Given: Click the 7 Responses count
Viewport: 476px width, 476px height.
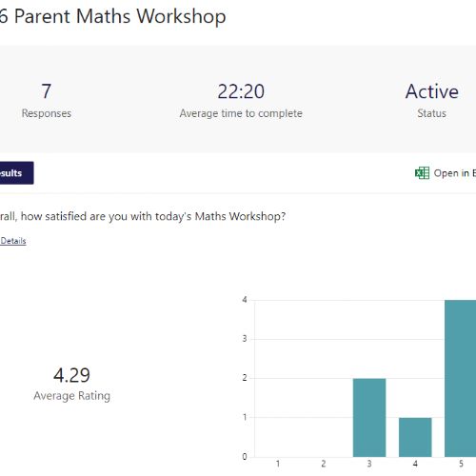Looking at the screenshot, I should click(47, 91).
